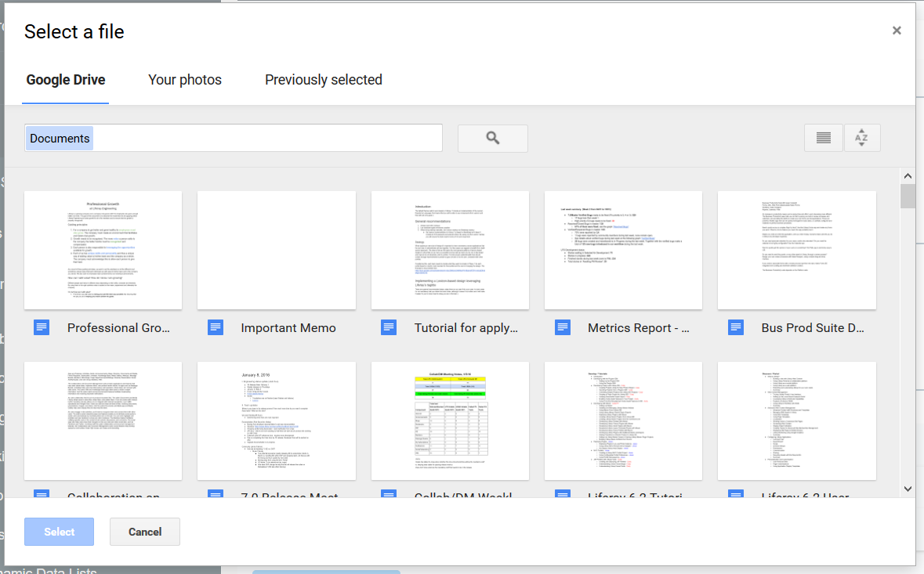Close the Select a file dialog
This screenshot has height=574, width=924.
pyautogui.click(x=896, y=31)
